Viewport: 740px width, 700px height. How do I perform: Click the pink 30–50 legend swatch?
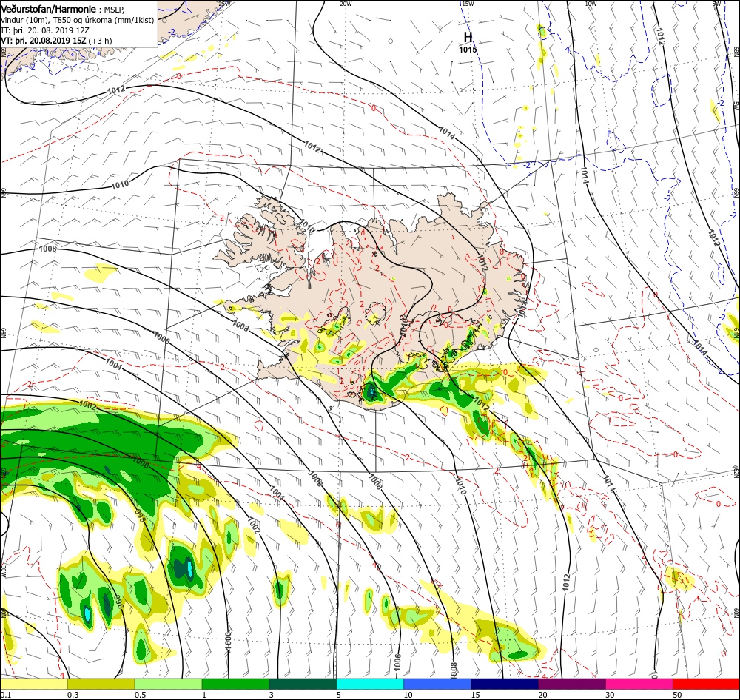639,684
